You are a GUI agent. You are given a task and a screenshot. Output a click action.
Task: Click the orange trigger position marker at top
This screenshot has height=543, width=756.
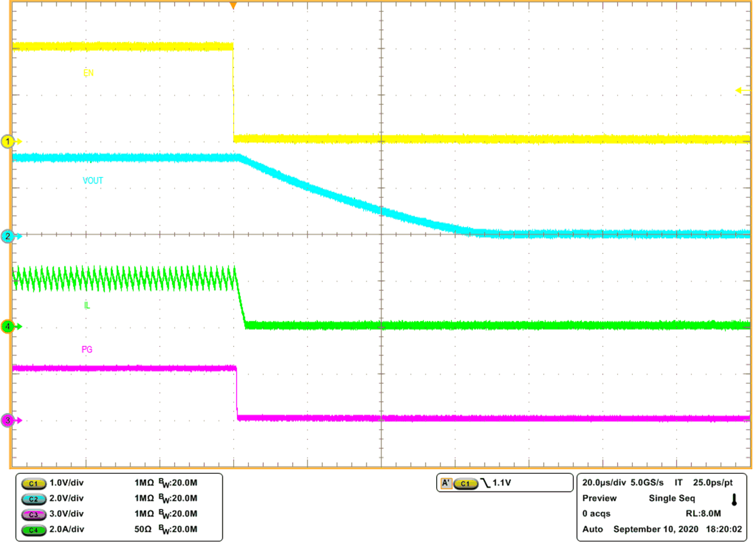(233, 5)
